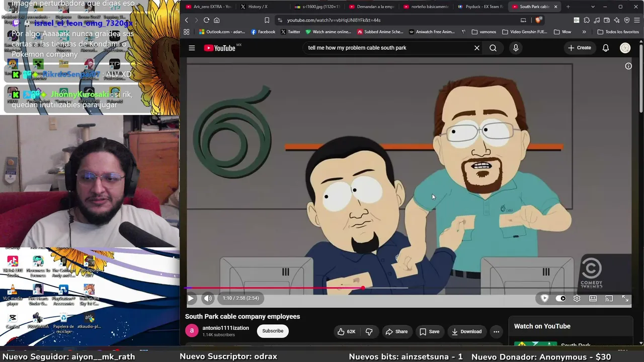The height and width of the screenshot is (362, 644).
Task: Save the video to a playlist
Action: (x=429, y=331)
